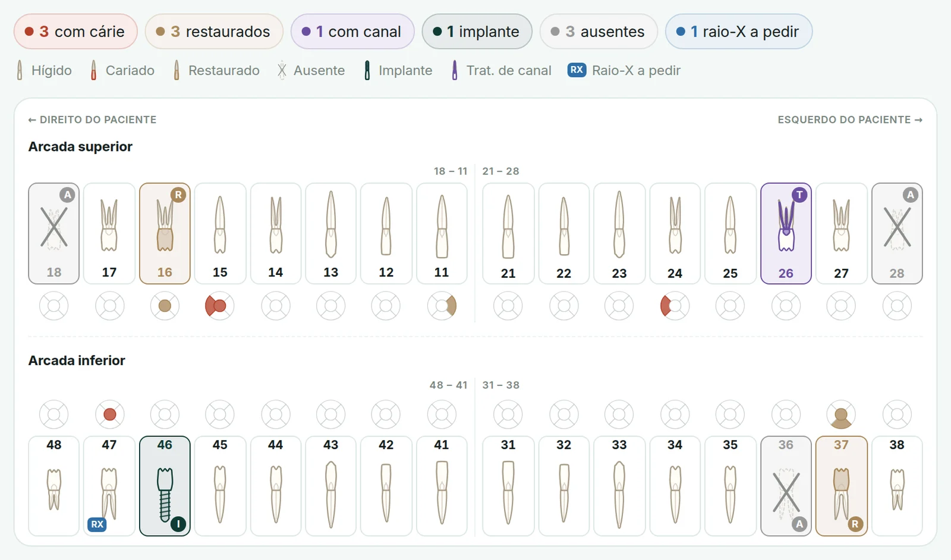The height and width of the screenshot is (560, 951).
Task: Open root-canal treated tooth 26
Action: pos(786,233)
